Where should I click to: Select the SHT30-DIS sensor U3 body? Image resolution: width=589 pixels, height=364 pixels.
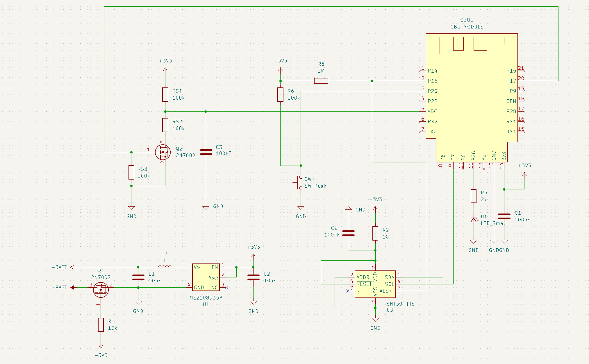(x=375, y=284)
